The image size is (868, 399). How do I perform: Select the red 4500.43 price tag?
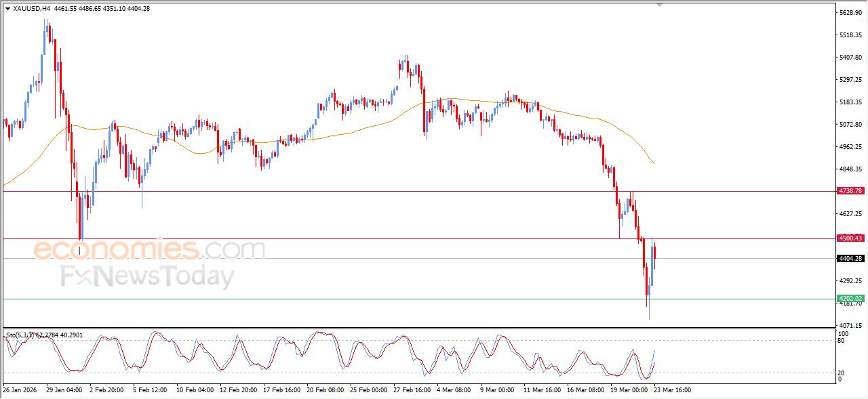point(850,238)
